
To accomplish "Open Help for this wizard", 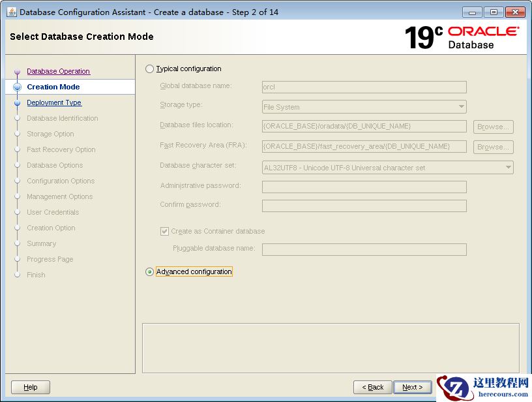I will [31, 387].
